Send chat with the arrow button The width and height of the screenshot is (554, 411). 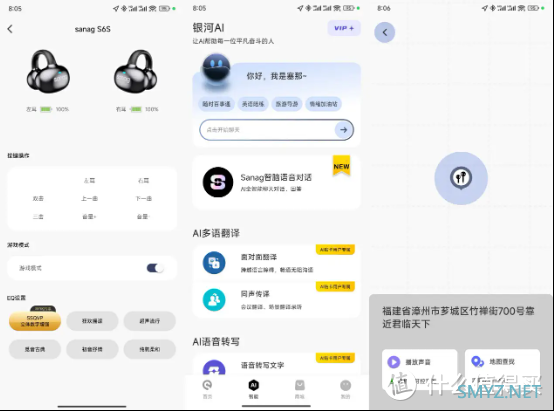[x=343, y=130]
